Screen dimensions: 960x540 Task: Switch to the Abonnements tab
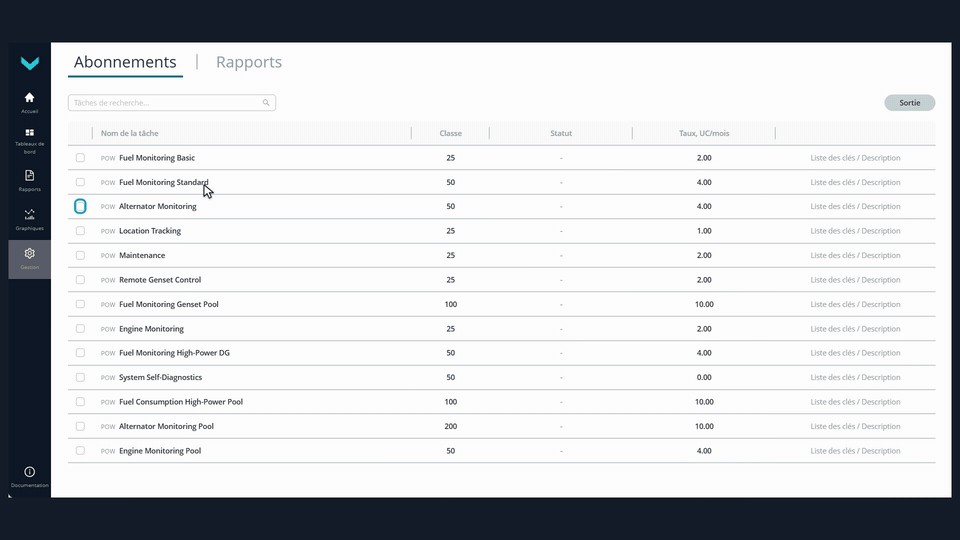[x=125, y=62]
